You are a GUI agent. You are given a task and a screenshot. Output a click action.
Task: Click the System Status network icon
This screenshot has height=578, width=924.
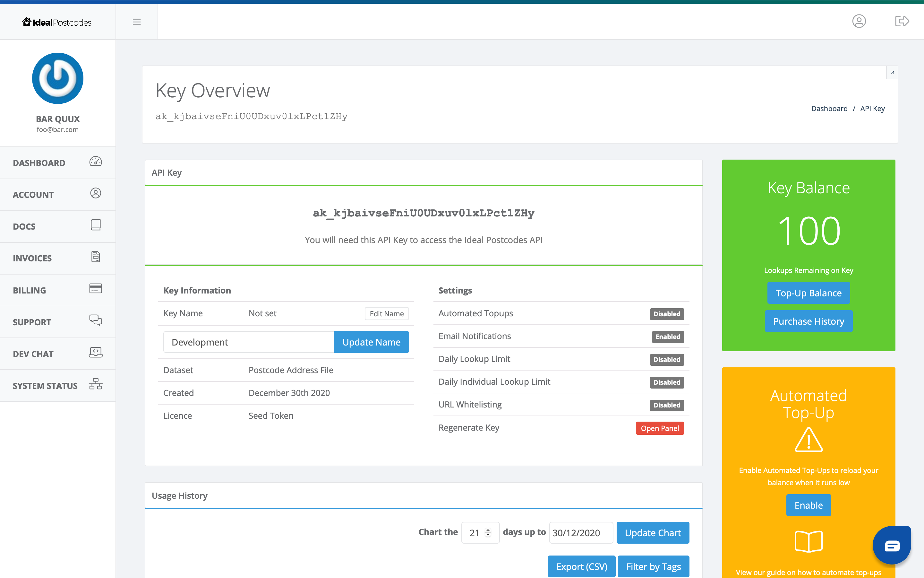(x=96, y=384)
